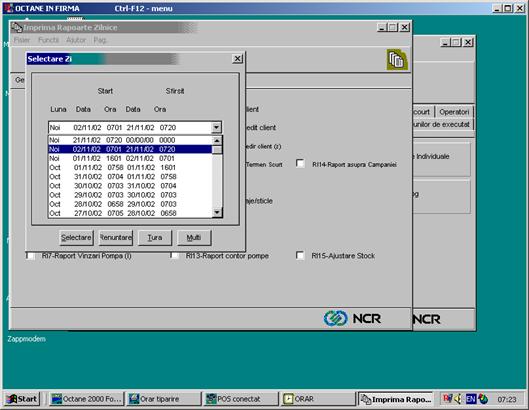
Task: Click the volume speaker tray icon
Action: [458, 399]
